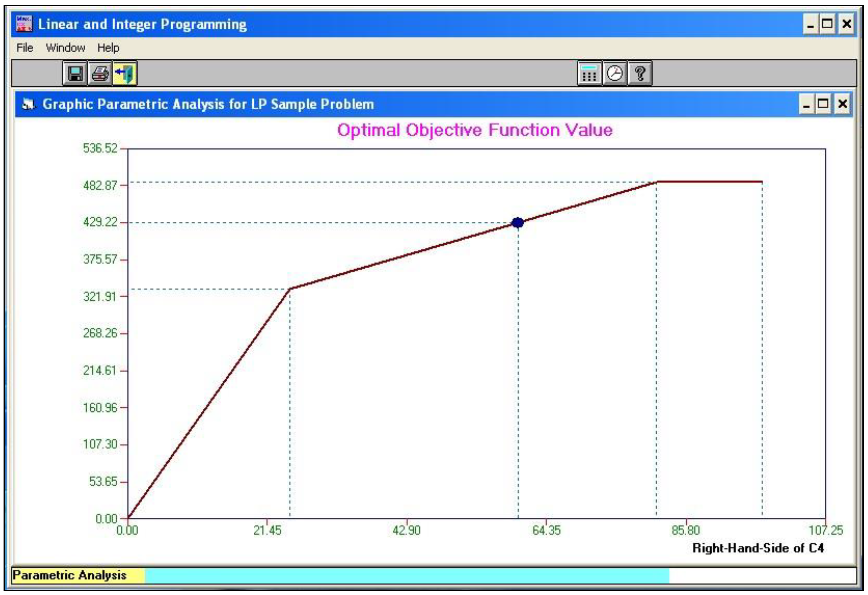Click the inner graph window system icon

click(x=28, y=104)
